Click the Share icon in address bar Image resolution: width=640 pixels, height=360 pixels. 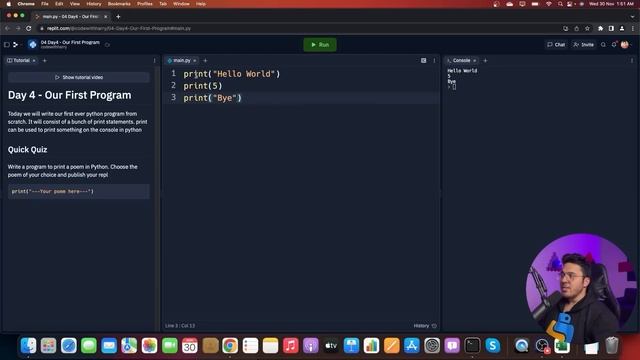tap(576, 28)
